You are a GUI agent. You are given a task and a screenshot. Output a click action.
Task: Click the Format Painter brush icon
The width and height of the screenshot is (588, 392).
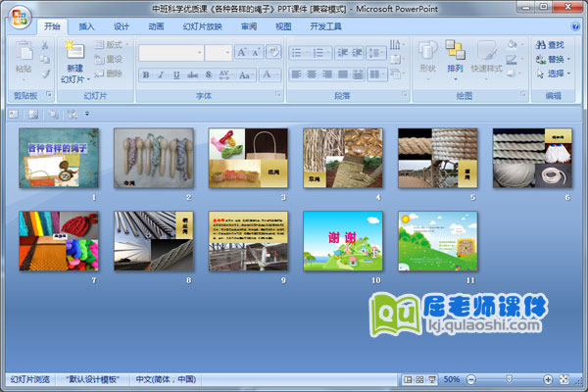tap(45, 73)
